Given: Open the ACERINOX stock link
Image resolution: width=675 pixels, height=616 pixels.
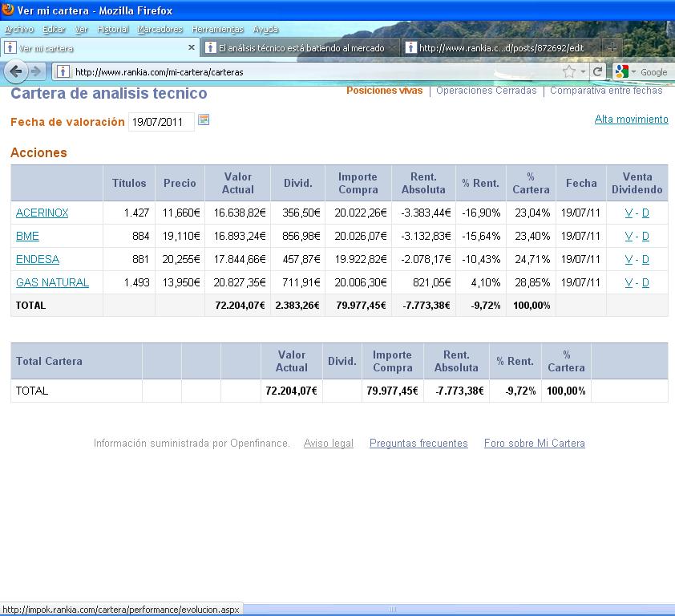Looking at the screenshot, I should click(42, 213).
